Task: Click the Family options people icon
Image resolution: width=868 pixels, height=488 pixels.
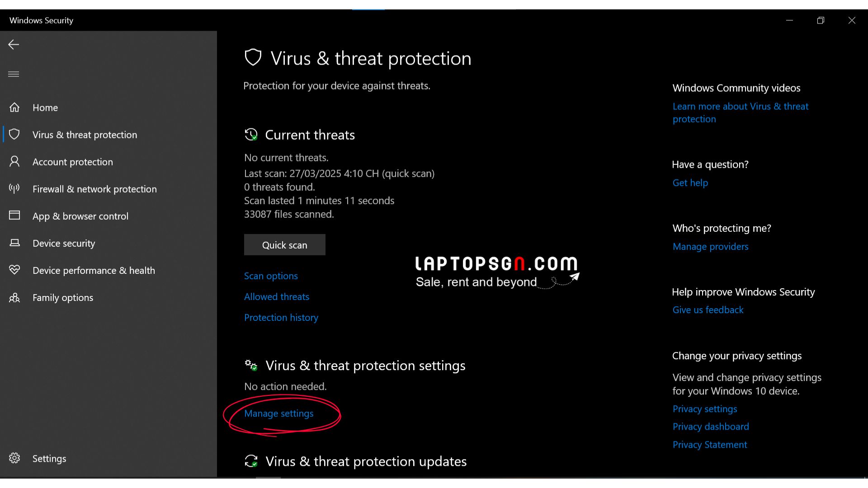Action: [14, 297]
